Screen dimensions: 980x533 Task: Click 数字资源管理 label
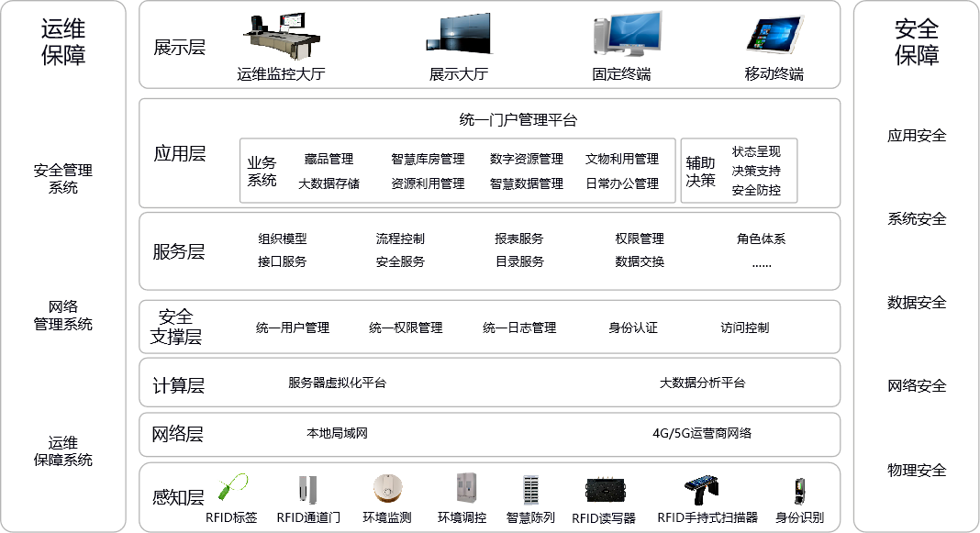pos(527,159)
